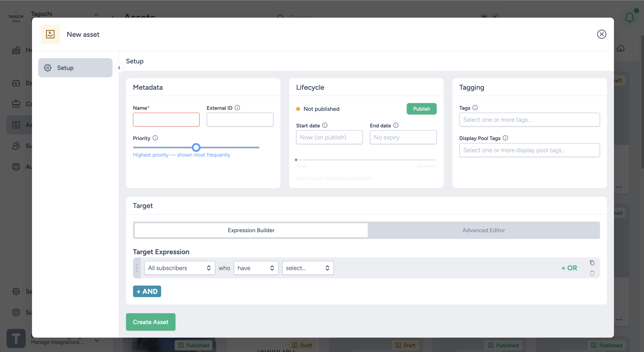Delete the target expression row via trash icon
The width and height of the screenshot is (644, 352).
(592, 273)
